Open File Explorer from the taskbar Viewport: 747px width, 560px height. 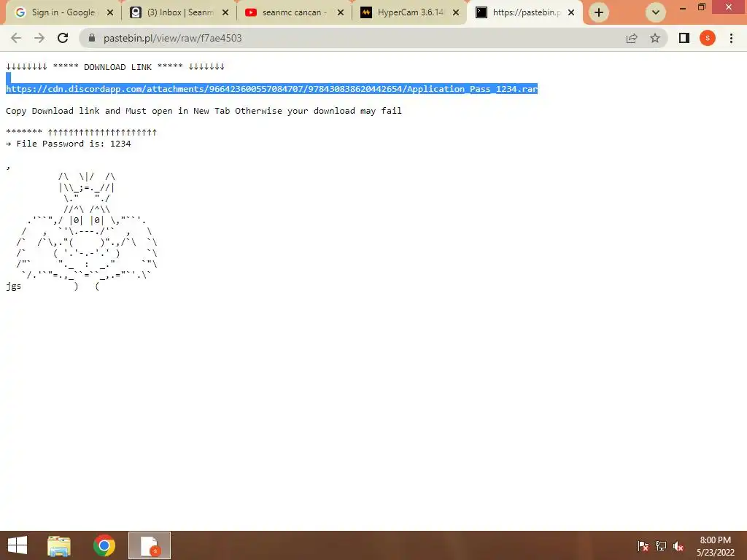(59, 545)
